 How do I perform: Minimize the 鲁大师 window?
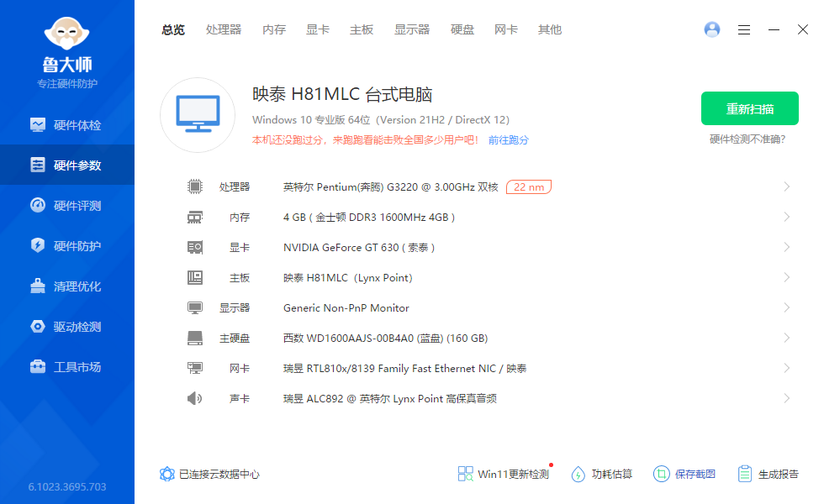(x=774, y=30)
